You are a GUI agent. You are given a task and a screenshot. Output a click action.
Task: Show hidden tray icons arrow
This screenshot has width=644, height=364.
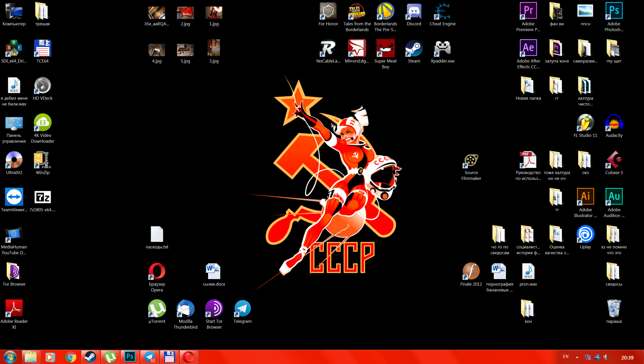coord(577,357)
